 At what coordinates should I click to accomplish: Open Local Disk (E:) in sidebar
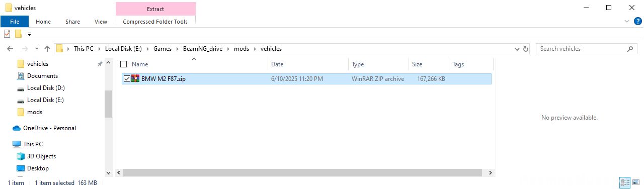coord(45,100)
